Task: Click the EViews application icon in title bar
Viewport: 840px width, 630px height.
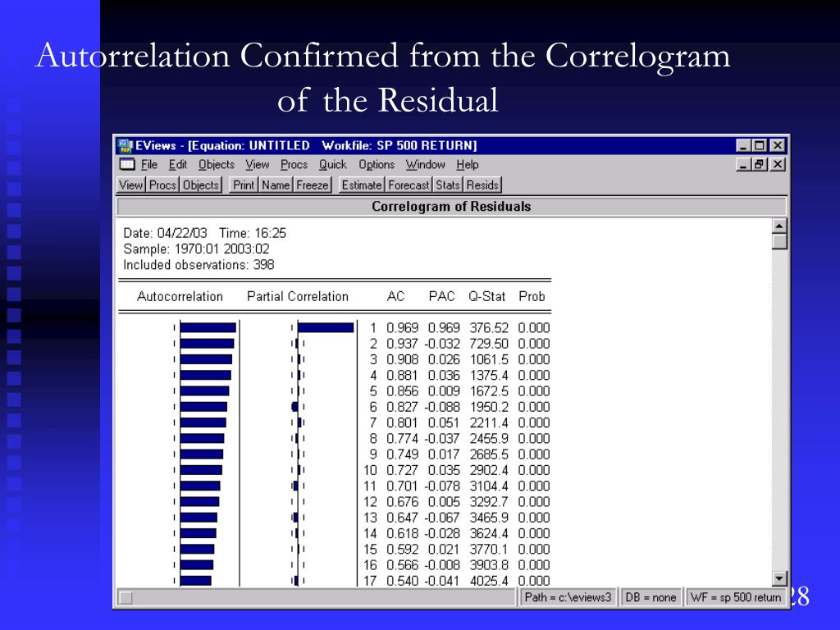Action: 125,145
